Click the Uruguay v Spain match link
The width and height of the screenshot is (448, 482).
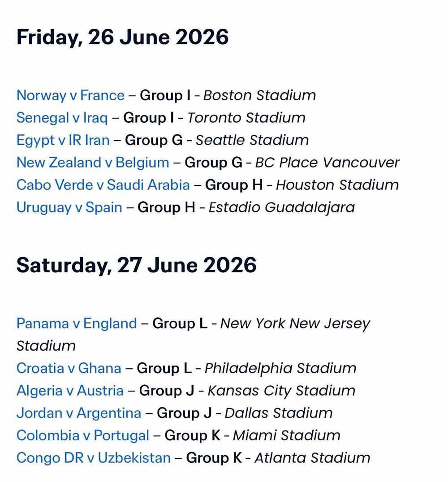click(x=69, y=207)
